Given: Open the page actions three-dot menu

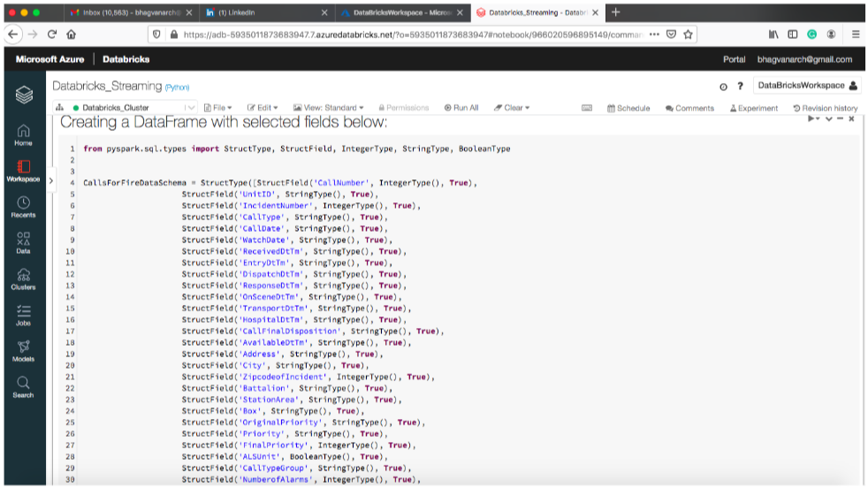Looking at the screenshot, I should [x=654, y=34].
